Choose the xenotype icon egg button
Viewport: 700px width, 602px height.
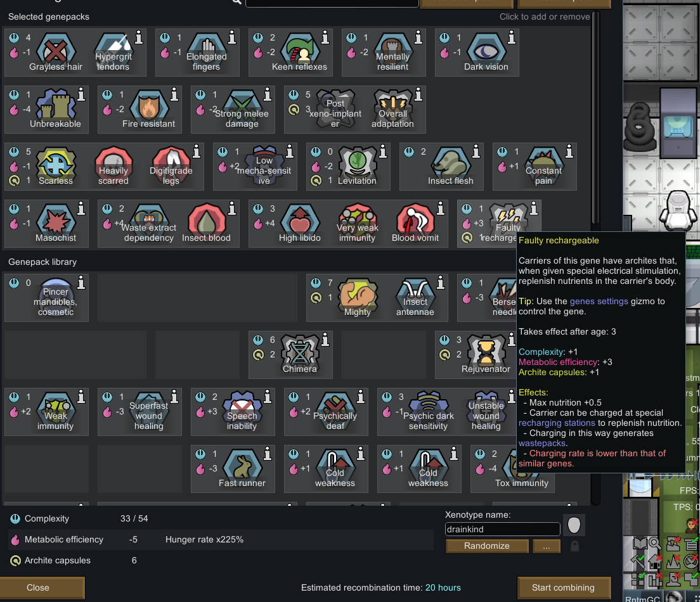[x=574, y=525]
